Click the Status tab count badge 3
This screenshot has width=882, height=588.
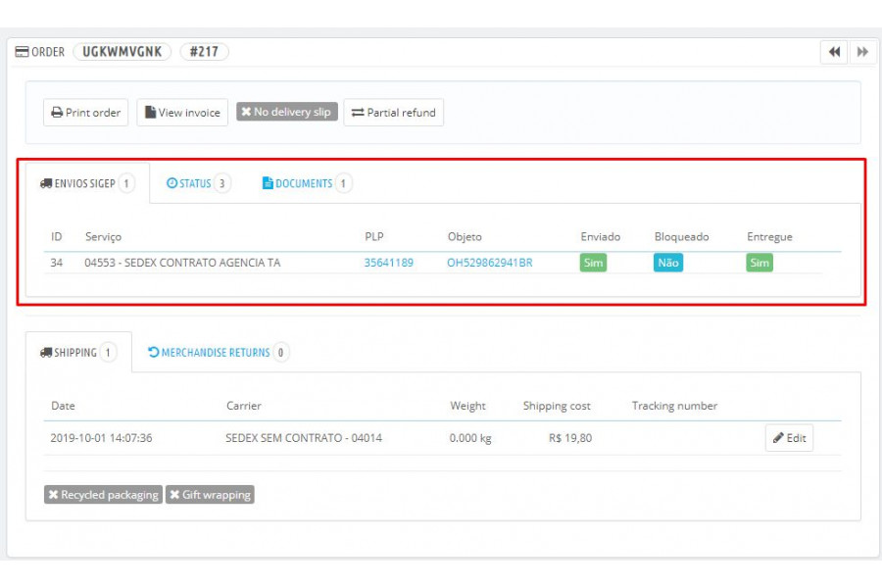pos(222,183)
